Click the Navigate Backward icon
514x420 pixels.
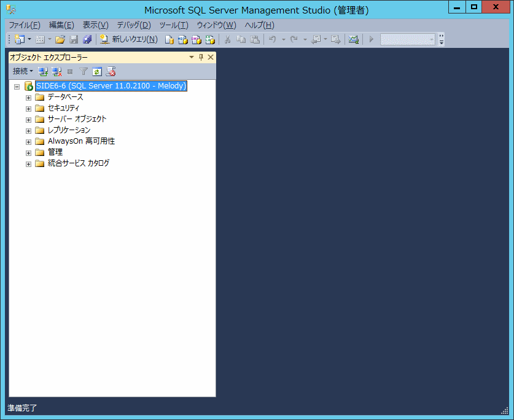pos(316,39)
